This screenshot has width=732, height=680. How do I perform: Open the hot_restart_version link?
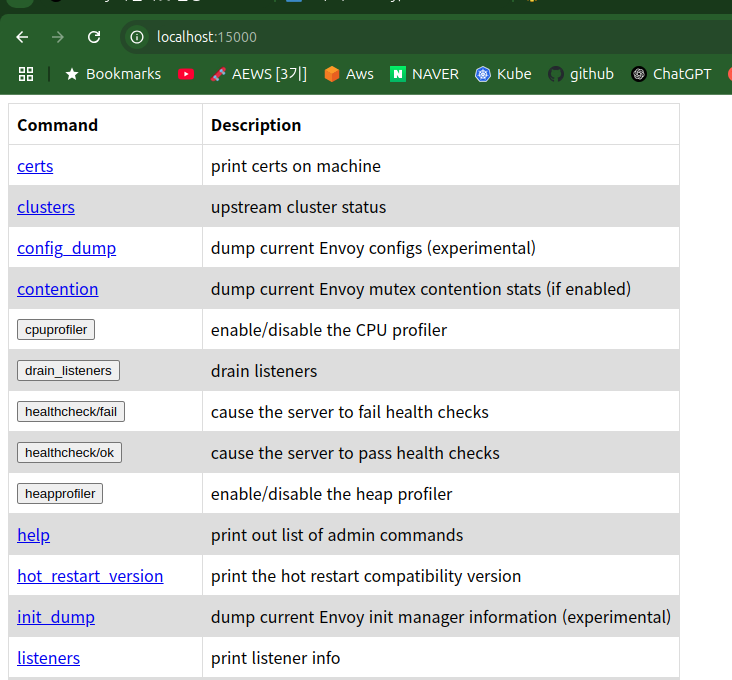[90, 576]
